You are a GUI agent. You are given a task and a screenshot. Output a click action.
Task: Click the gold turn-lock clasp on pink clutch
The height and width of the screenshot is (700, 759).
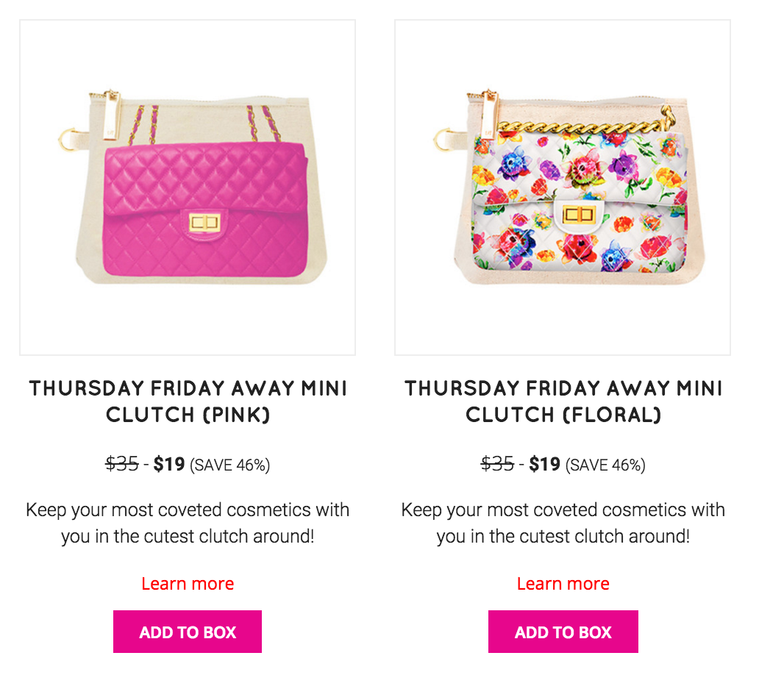click(204, 222)
